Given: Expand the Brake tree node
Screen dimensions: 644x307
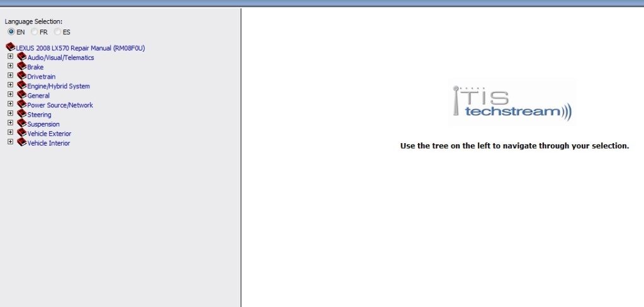Looking at the screenshot, I should pyautogui.click(x=10, y=66).
